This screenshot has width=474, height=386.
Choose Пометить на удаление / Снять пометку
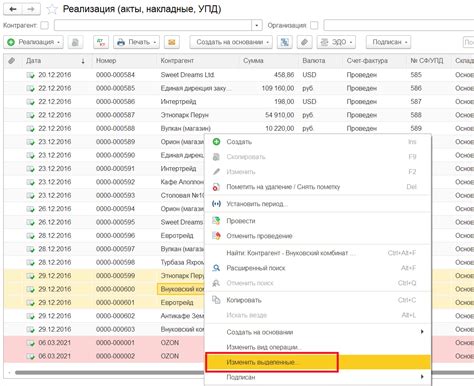point(283,187)
